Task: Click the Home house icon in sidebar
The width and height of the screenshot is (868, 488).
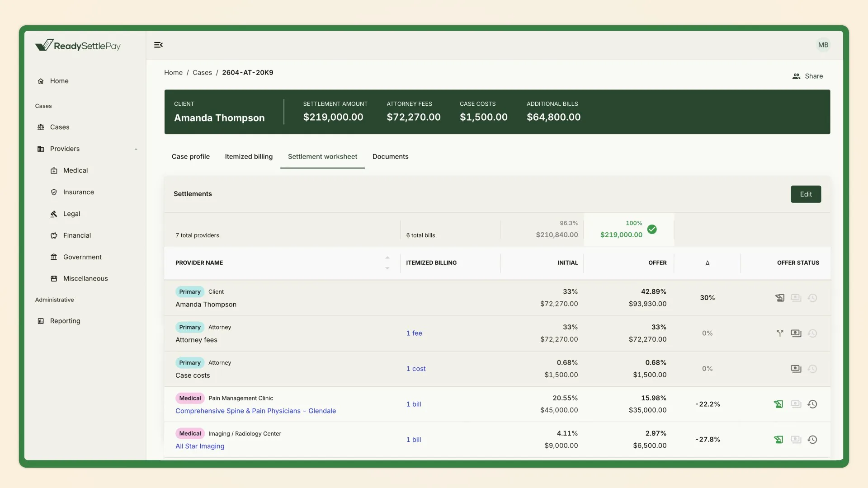Action: click(41, 81)
